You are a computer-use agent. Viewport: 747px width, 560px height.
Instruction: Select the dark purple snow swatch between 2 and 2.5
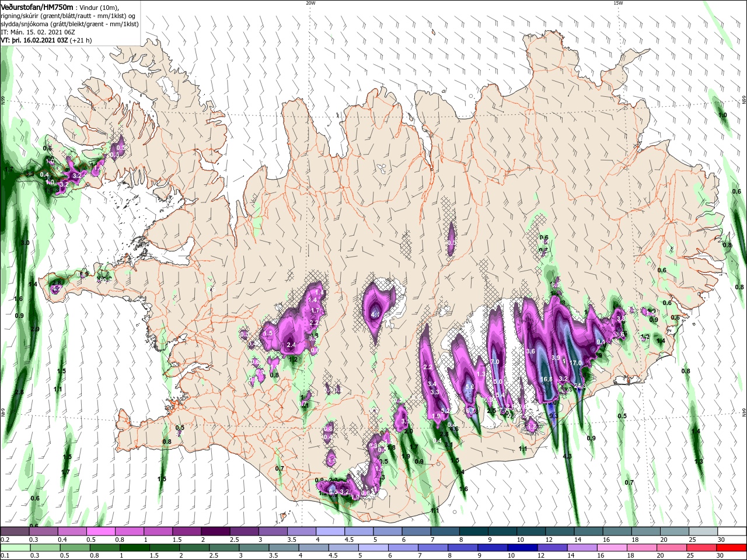pos(215,531)
